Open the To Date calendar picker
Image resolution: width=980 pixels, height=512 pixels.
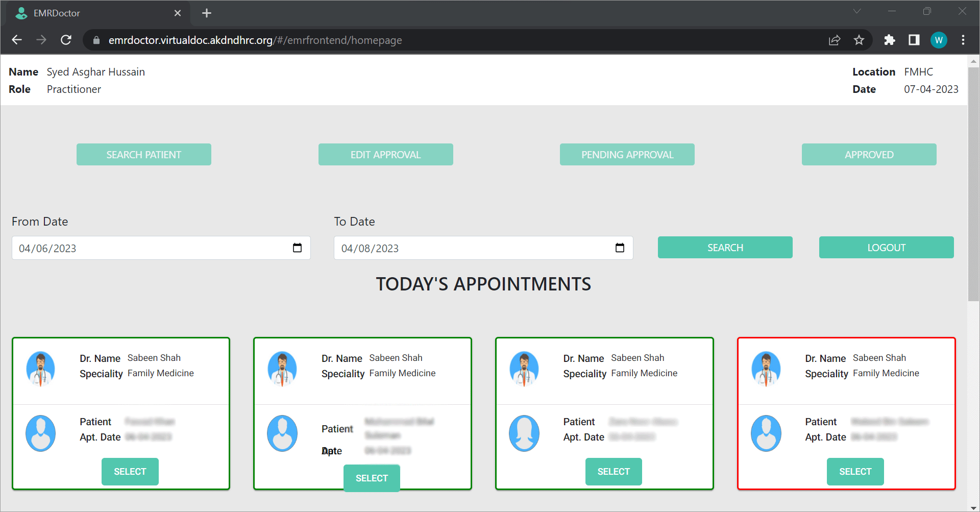pos(620,248)
